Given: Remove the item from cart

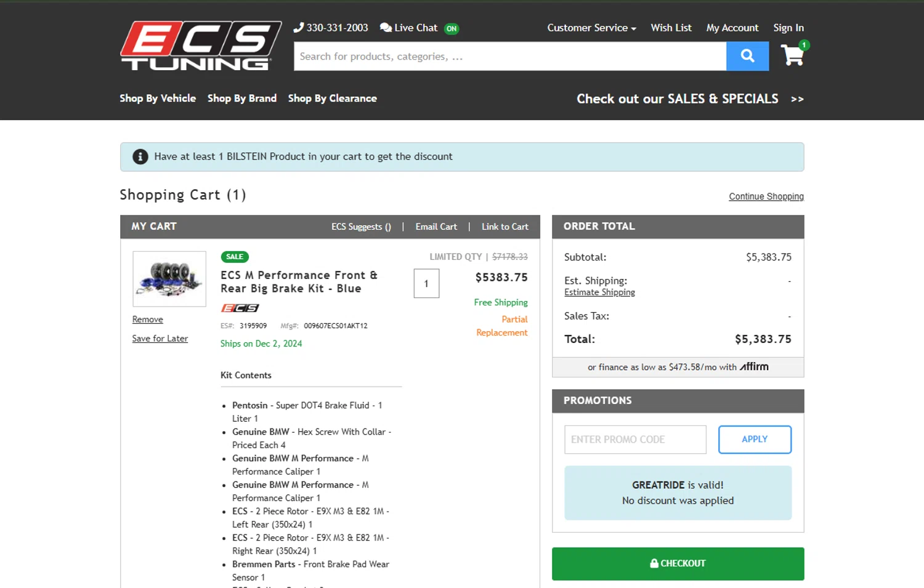Looking at the screenshot, I should [x=148, y=320].
